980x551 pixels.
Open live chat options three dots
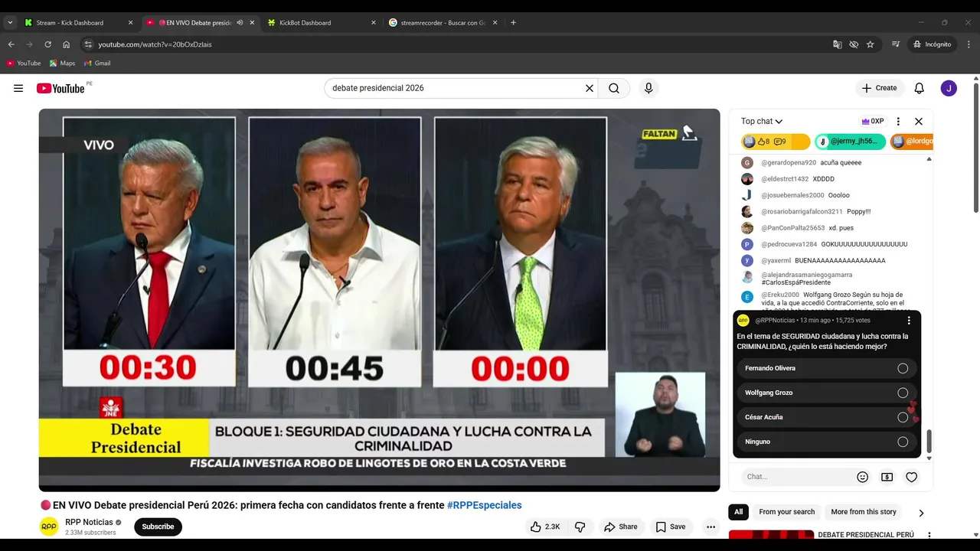click(x=898, y=121)
